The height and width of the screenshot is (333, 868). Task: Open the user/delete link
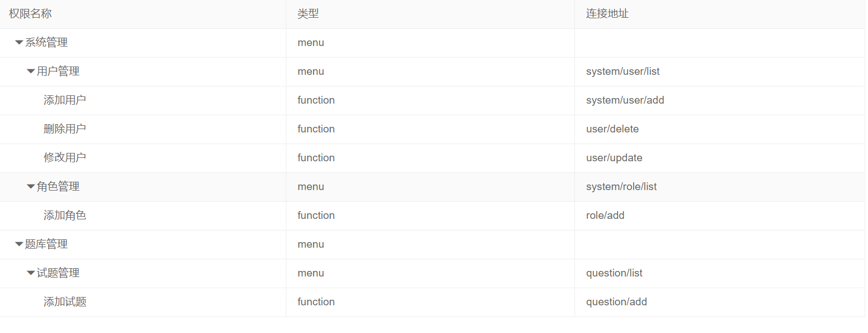613,129
